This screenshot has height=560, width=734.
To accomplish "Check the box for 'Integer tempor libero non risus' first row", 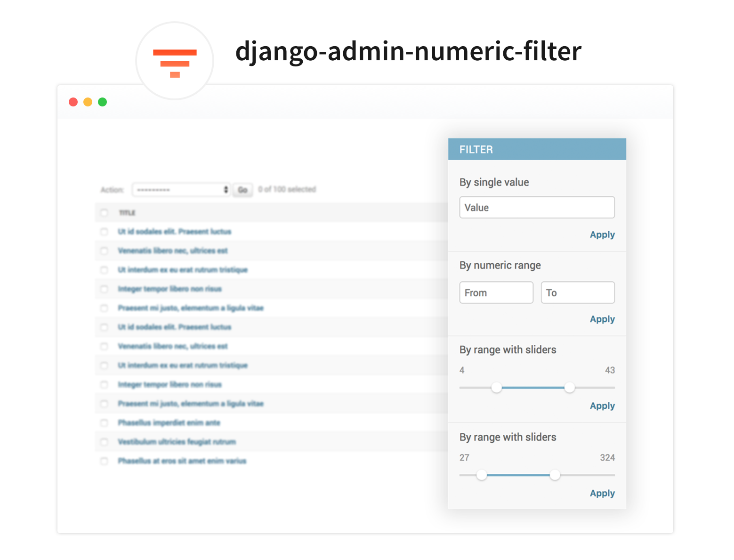I will click(104, 289).
